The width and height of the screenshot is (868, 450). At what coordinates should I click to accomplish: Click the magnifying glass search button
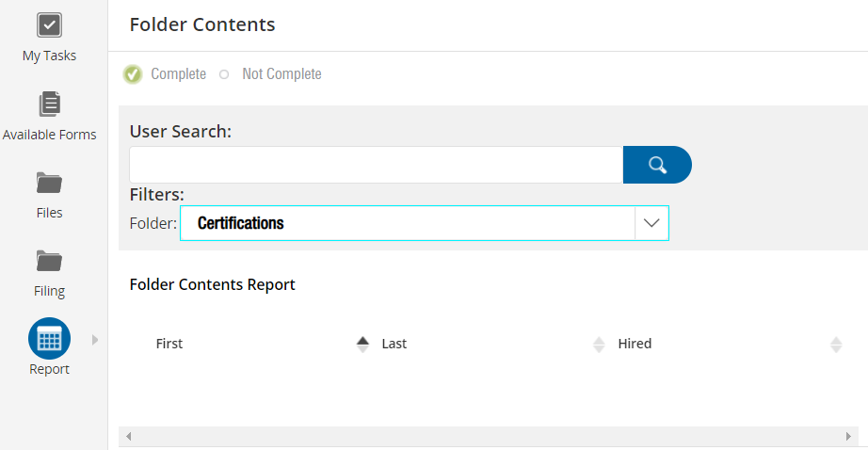(x=657, y=165)
